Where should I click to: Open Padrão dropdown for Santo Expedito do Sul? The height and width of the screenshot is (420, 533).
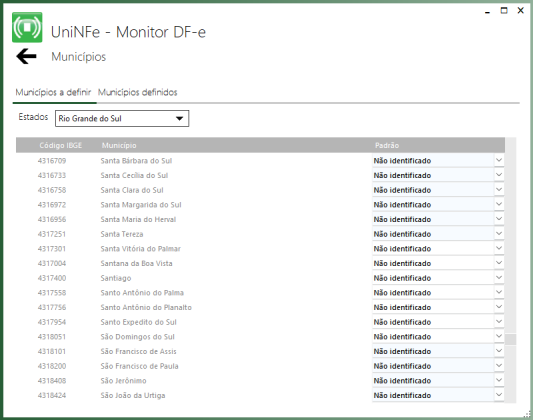tap(499, 321)
